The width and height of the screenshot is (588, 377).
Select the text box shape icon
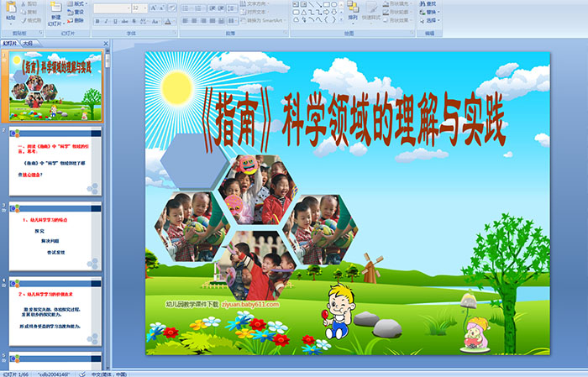[x=297, y=4]
